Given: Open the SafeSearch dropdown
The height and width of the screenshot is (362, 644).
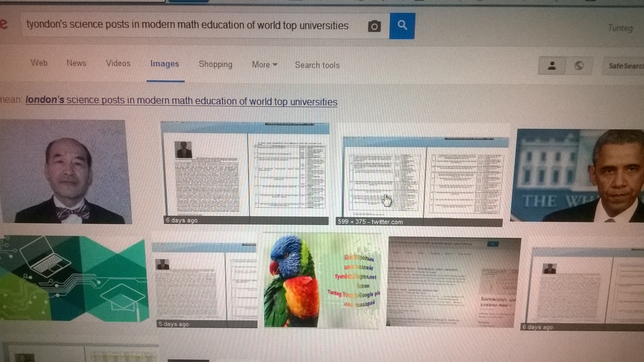Looking at the screenshot, I should click(x=625, y=66).
